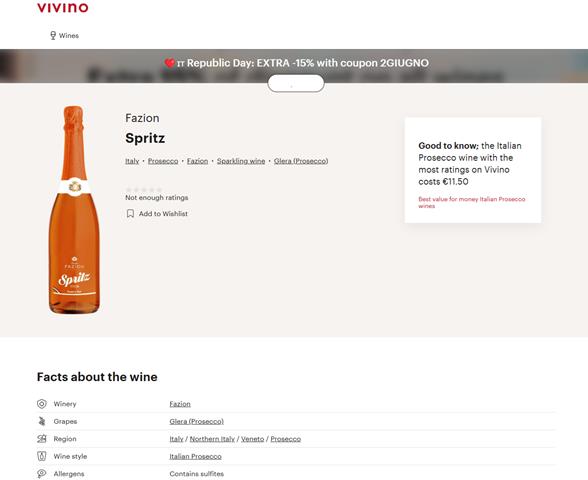
Task: Open Italian Prosecco wine style link
Action: click(195, 456)
